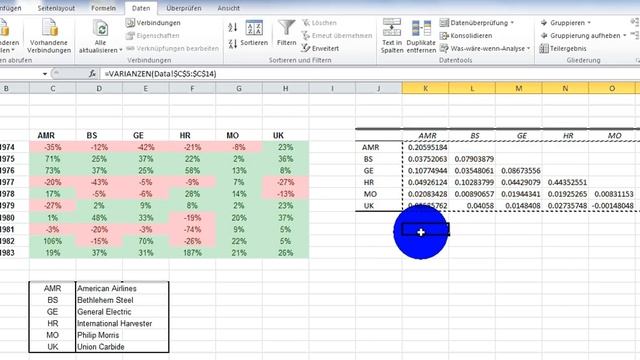The width and height of the screenshot is (640, 360).
Task: Open the Sortieren dialog
Action: [x=254, y=33]
